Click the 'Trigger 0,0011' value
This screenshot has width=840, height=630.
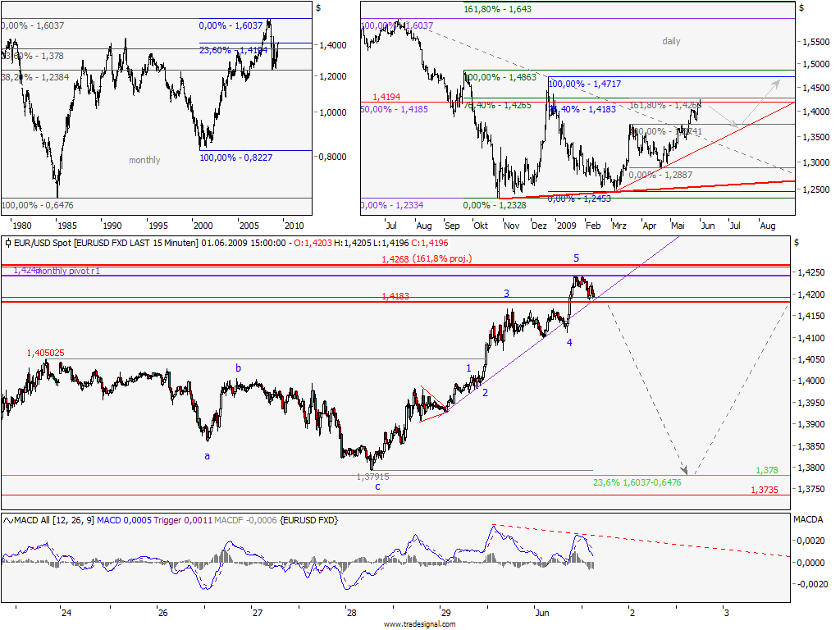pos(183,520)
